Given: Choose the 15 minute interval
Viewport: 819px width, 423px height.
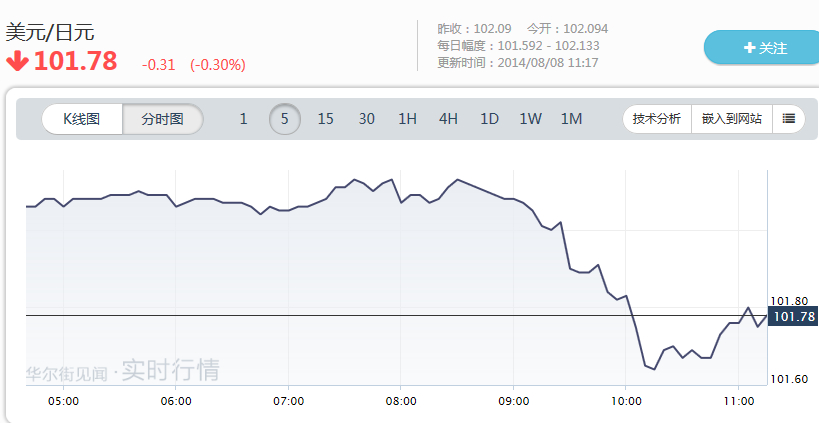Looking at the screenshot, I should [326, 119].
